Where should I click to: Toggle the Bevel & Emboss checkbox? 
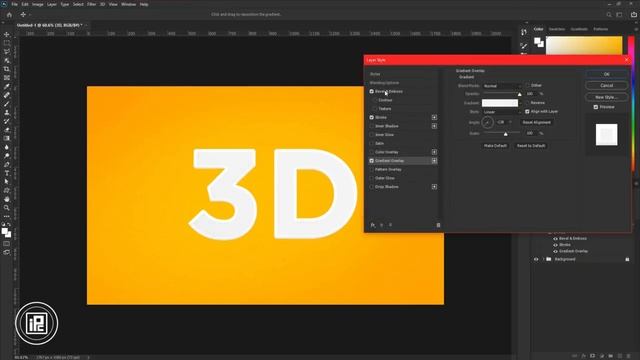point(371,91)
